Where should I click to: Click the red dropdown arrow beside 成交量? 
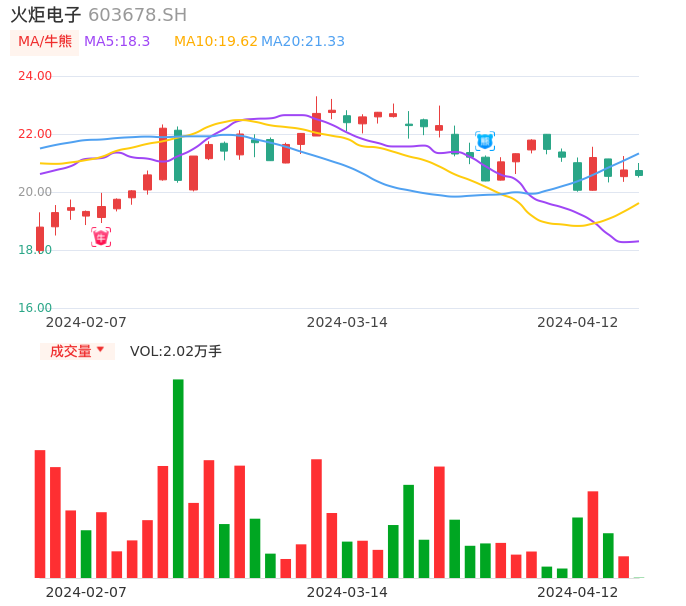point(100,350)
